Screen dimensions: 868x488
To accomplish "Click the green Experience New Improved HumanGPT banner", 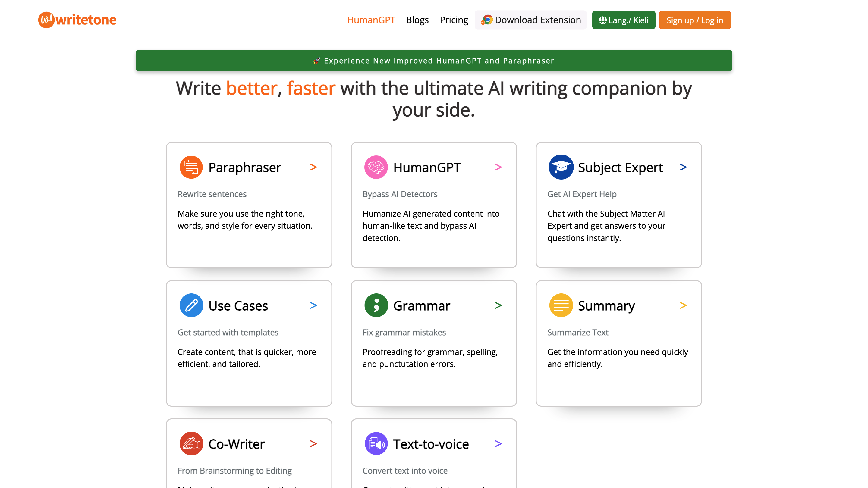I will click(x=434, y=61).
